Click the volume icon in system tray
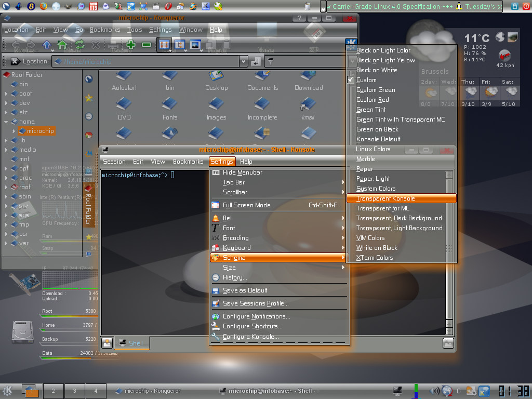The width and height of the screenshot is (532, 399). [434, 391]
